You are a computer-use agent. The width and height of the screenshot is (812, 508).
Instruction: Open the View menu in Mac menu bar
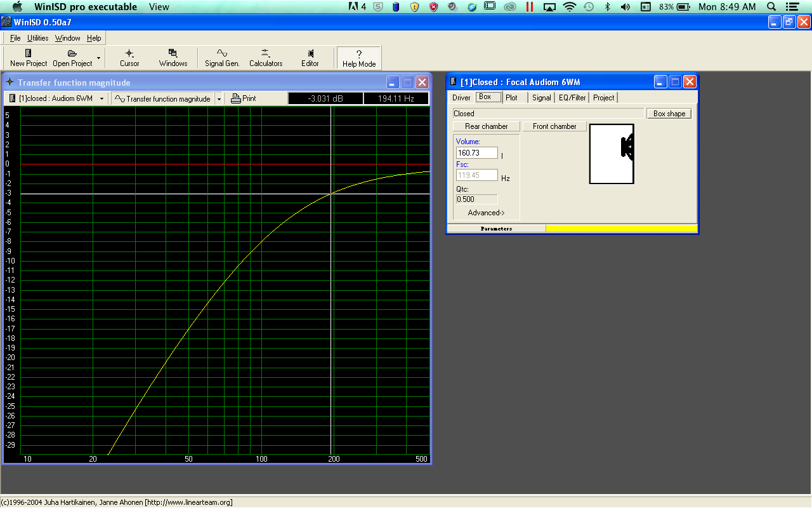click(159, 7)
